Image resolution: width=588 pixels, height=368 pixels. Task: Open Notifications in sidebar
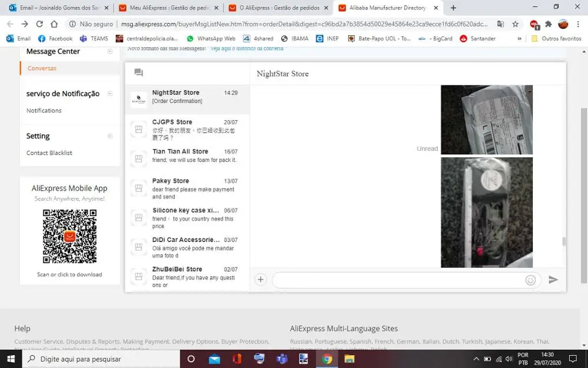(x=44, y=111)
